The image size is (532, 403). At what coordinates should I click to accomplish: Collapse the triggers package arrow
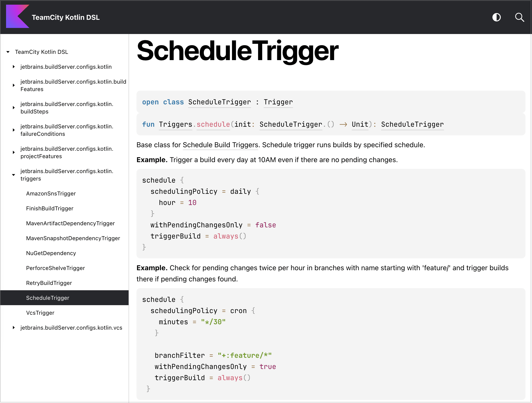click(14, 175)
